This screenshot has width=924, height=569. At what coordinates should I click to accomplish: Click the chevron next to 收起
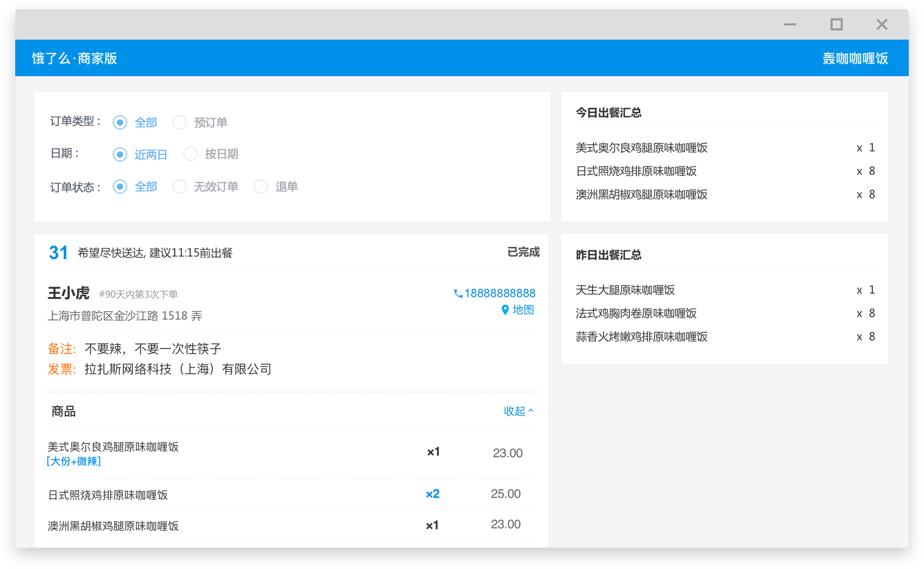click(x=531, y=410)
